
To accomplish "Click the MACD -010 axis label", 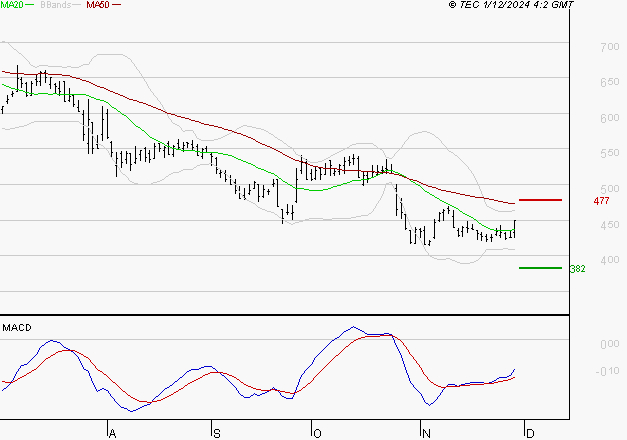I will click(607, 371).
